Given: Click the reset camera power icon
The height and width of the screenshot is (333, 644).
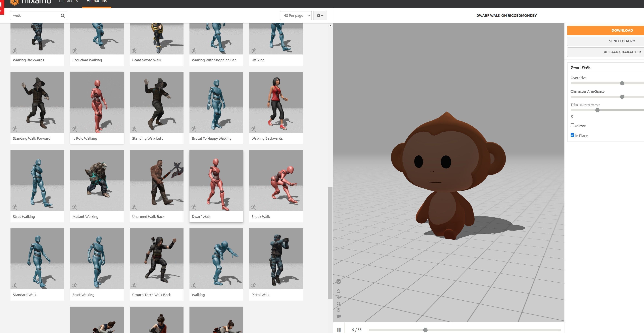Looking at the screenshot, I should tap(338, 310).
